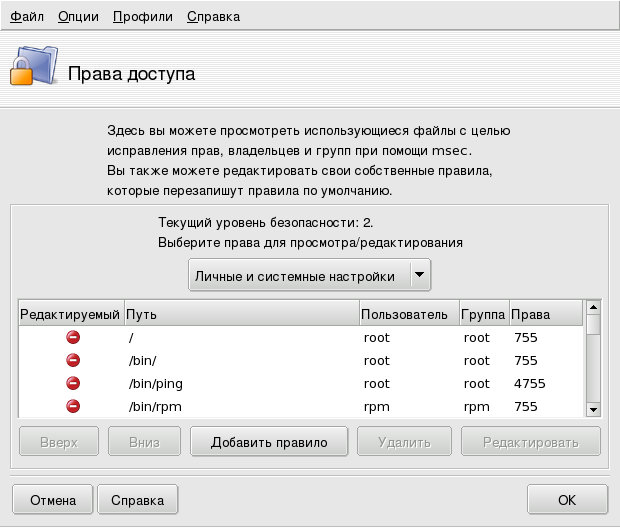Sort by the Путь column header
The width and height of the screenshot is (620, 528).
pyautogui.click(x=240, y=314)
